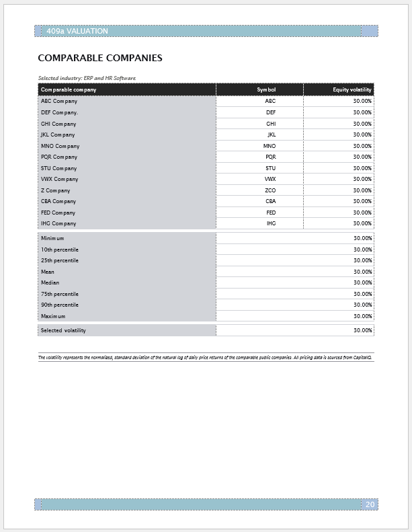Click the STU Company name cell
412x532 pixels.
click(x=58, y=168)
